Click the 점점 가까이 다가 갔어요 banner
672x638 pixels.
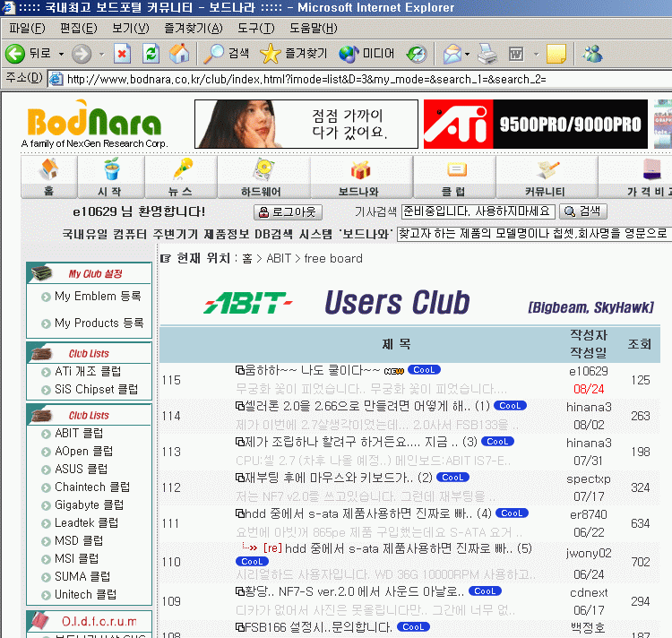[306, 125]
